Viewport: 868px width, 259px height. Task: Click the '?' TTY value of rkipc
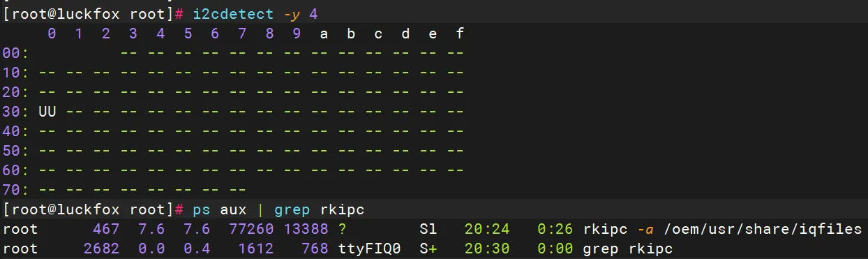point(342,228)
